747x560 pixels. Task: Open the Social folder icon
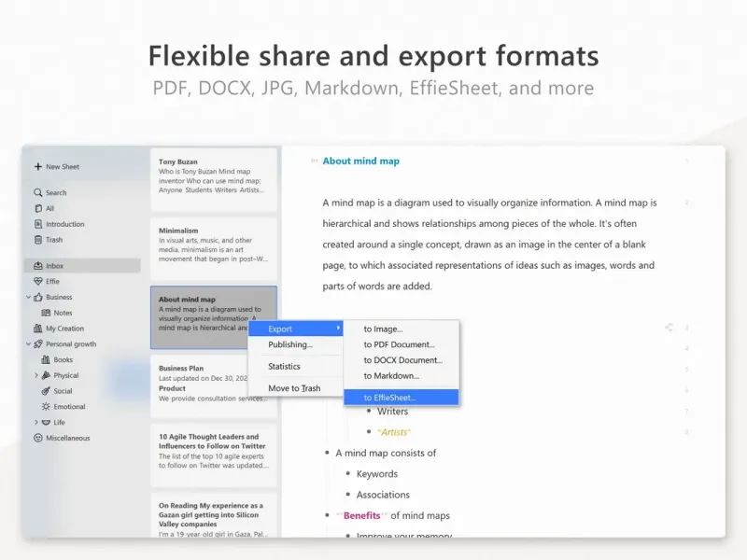46,391
